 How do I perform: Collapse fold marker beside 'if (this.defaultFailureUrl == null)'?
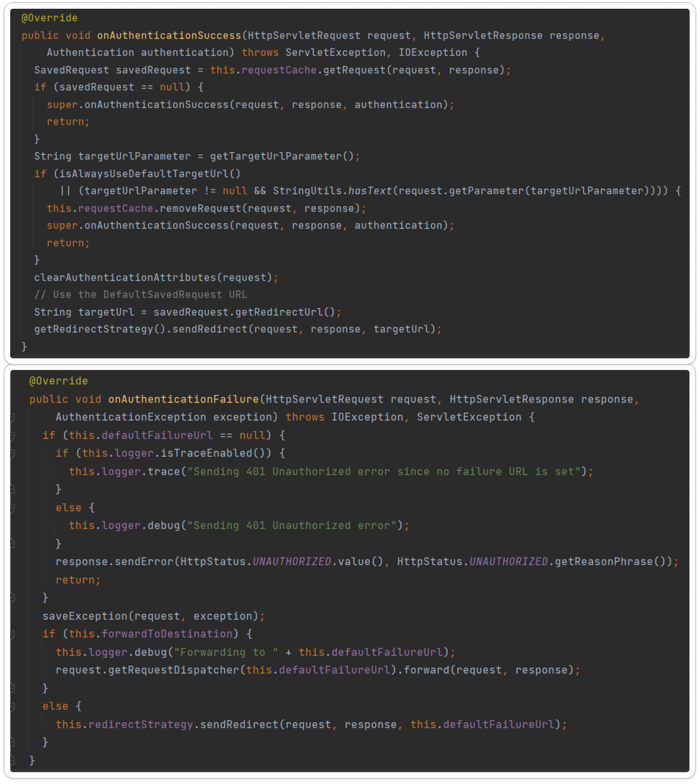pyautogui.click(x=12, y=436)
